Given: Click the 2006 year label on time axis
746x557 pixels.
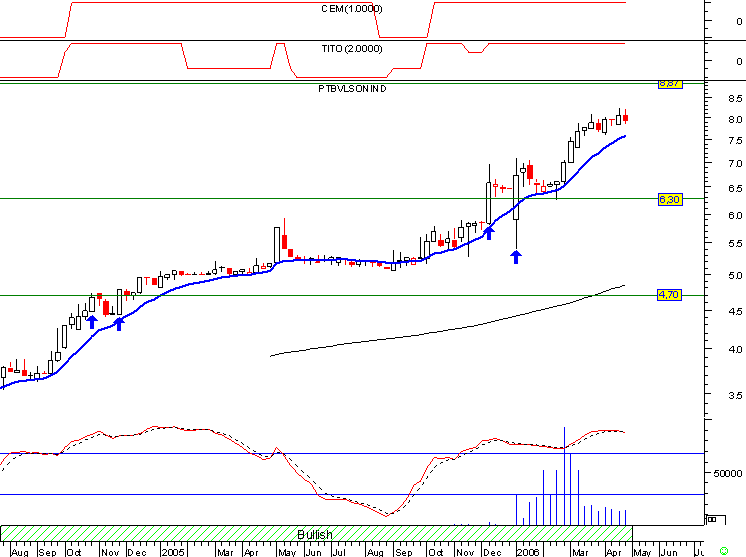Looking at the screenshot, I should tap(528, 552).
